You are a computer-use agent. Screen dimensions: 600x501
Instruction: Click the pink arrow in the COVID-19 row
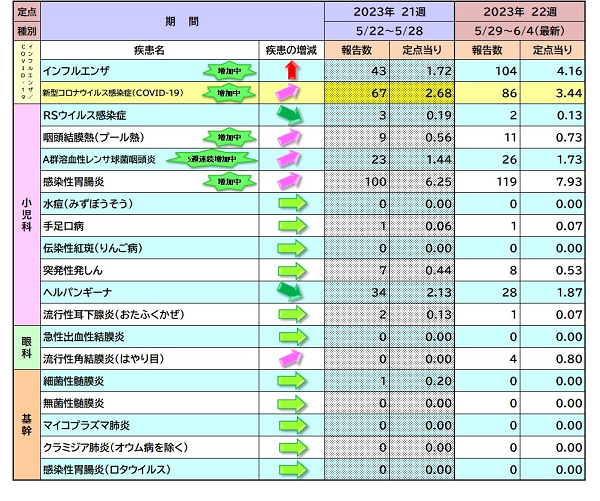(291, 93)
